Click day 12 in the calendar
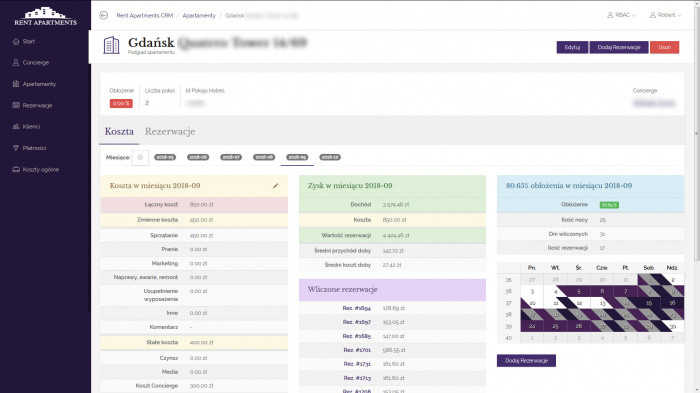 [579, 303]
